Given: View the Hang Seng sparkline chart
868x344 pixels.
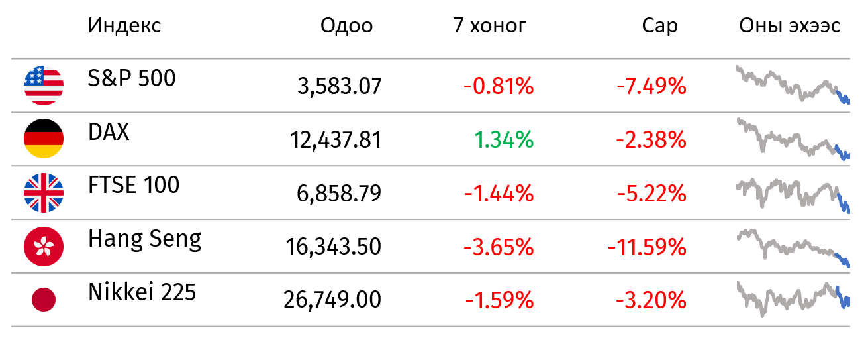Looking at the screenshot, I should [x=793, y=248].
